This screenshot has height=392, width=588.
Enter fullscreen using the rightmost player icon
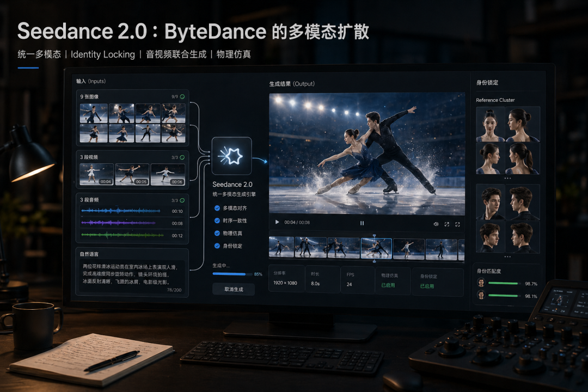(x=457, y=224)
